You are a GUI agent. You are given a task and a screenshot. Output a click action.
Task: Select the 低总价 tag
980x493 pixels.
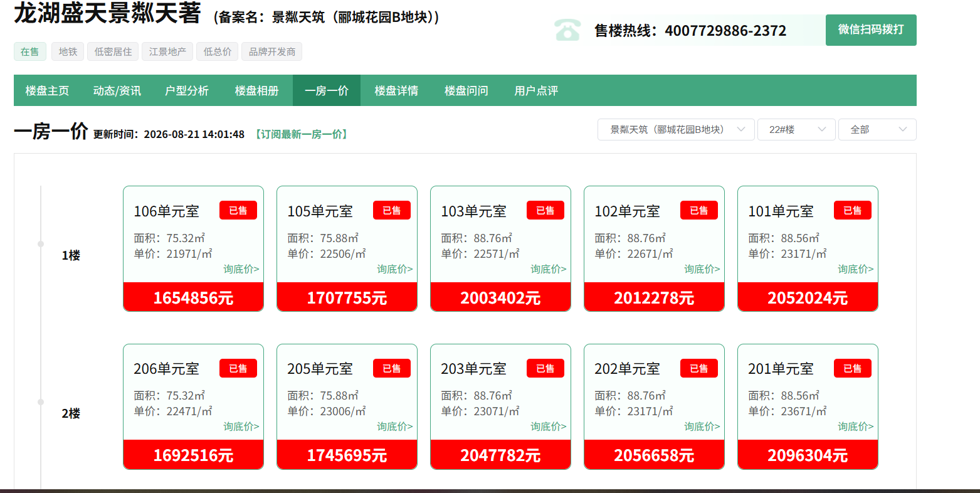click(218, 51)
